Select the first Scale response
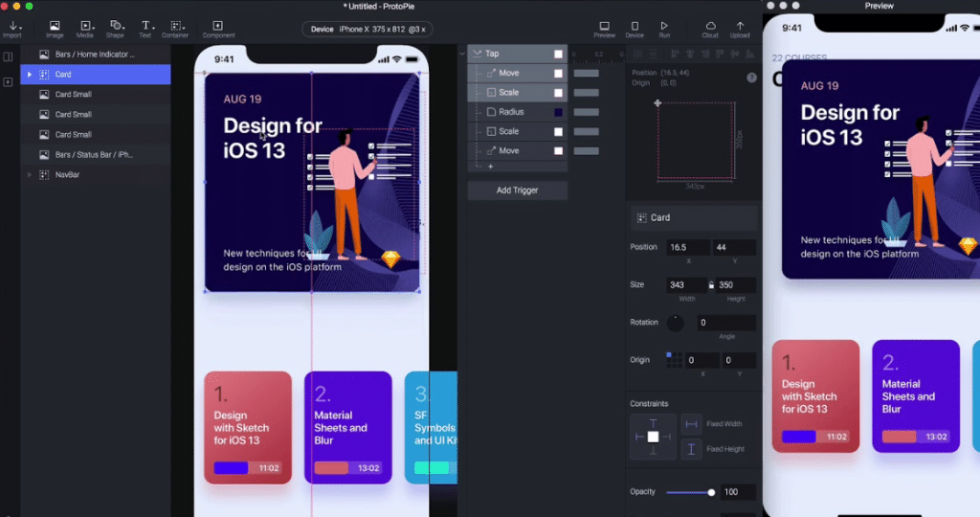Viewport: 980px width, 517px height. pyautogui.click(x=518, y=93)
